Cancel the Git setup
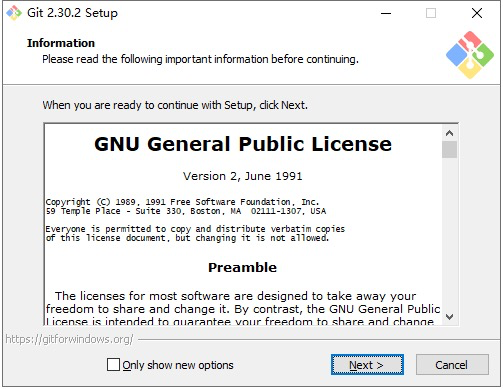Image resolution: width=503 pixels, height=389 pixels. (x=452, y=365)
